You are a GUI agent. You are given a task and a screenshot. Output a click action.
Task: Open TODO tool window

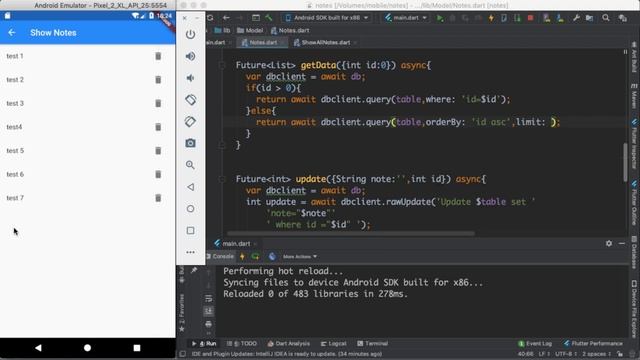pos(242,344)
